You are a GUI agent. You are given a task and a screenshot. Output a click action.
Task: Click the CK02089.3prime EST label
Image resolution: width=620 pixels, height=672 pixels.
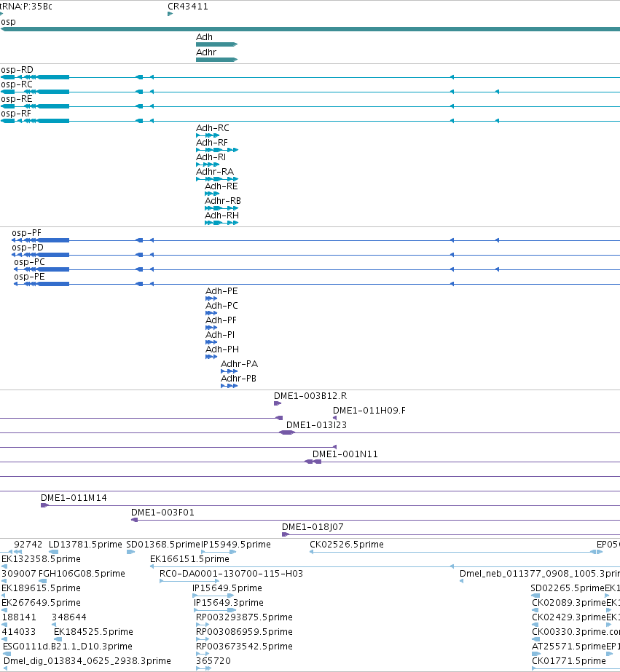pyautogui.click(x=569, y=603)
